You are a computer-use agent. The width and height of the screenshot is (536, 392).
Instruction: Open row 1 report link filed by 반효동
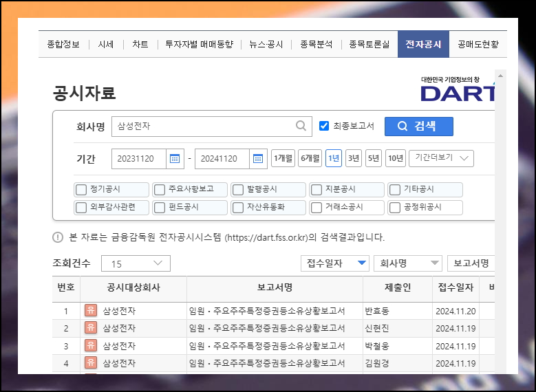click(267, 311)
